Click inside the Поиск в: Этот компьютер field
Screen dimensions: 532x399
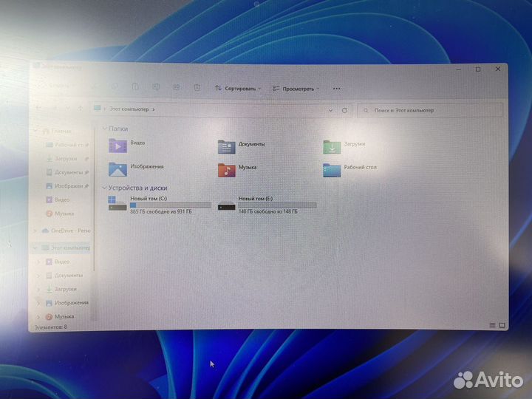[430, 110]
